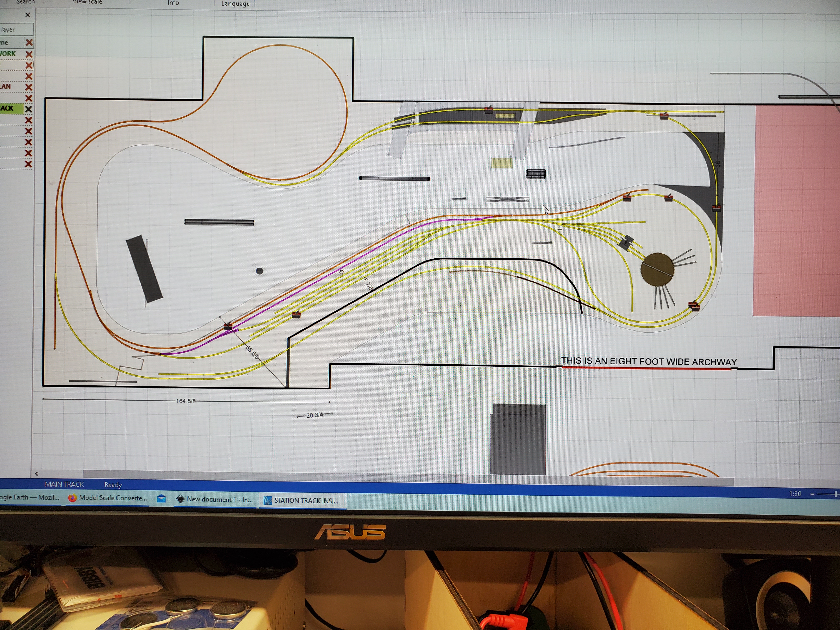Image resolution: width=840 pixels, height=630 pixels.
Task: Toggle the X directly above the LAN layer row
Action: click(x=29, y=76)
